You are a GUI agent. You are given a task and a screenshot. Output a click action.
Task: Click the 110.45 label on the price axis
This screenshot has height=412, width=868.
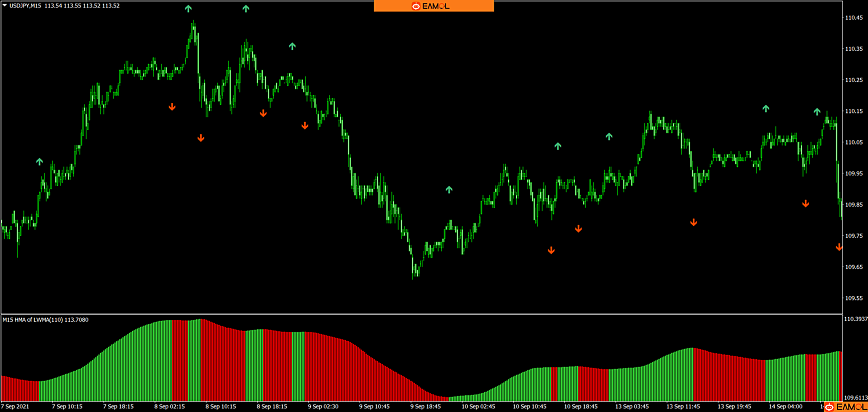point(853,18)
